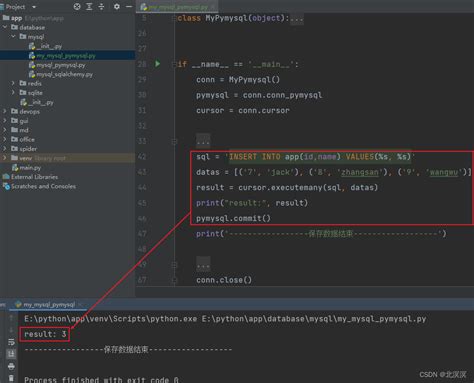Switch to my_mysql_pymysql.py editor tab
The image size is (474, 383).
(178, 7)
